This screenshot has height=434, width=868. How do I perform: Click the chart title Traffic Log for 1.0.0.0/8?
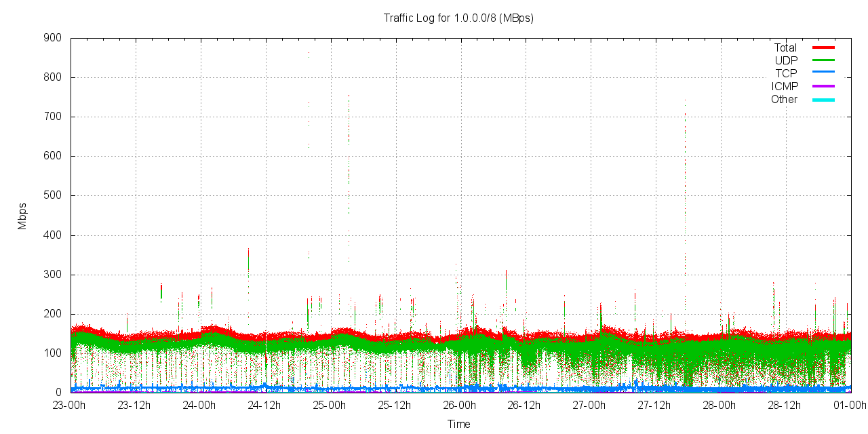[458, 18]
